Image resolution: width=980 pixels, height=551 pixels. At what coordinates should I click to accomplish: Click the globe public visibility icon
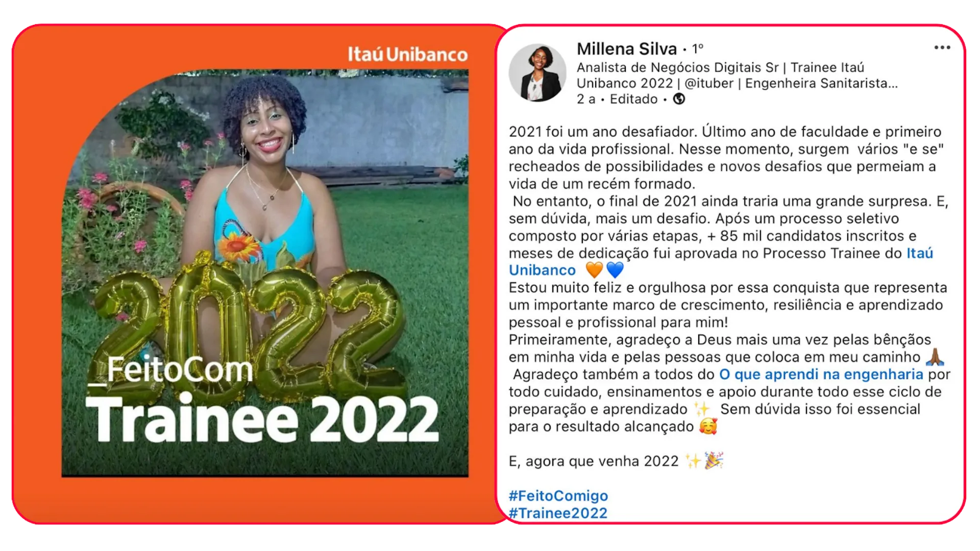[x=679, y=99]
